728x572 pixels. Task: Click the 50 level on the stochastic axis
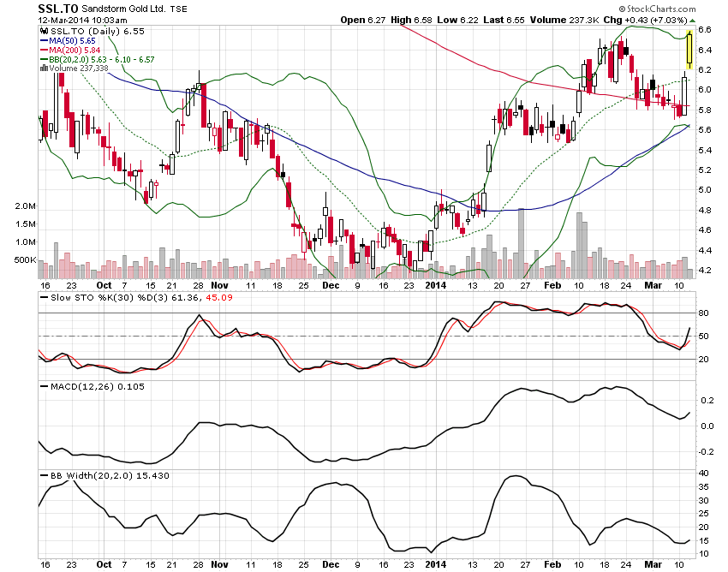[x=703, y=337]
